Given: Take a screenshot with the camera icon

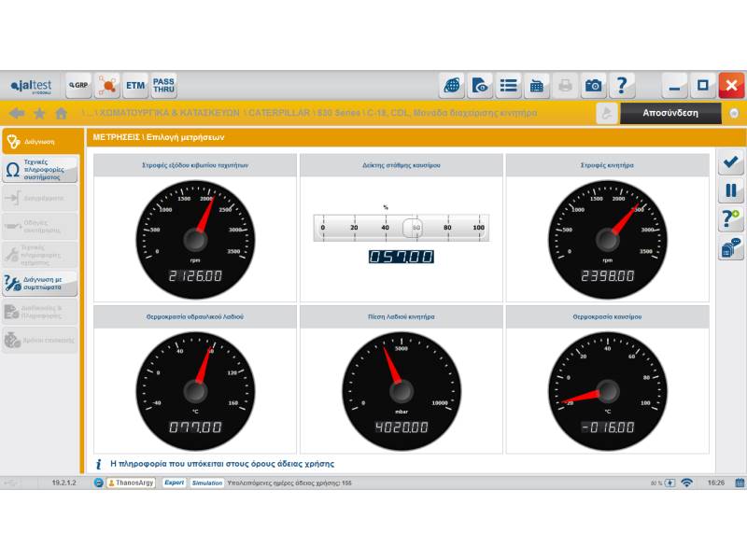Looking at the screenshot, I should pyautogui.click(x=594, y=86).
